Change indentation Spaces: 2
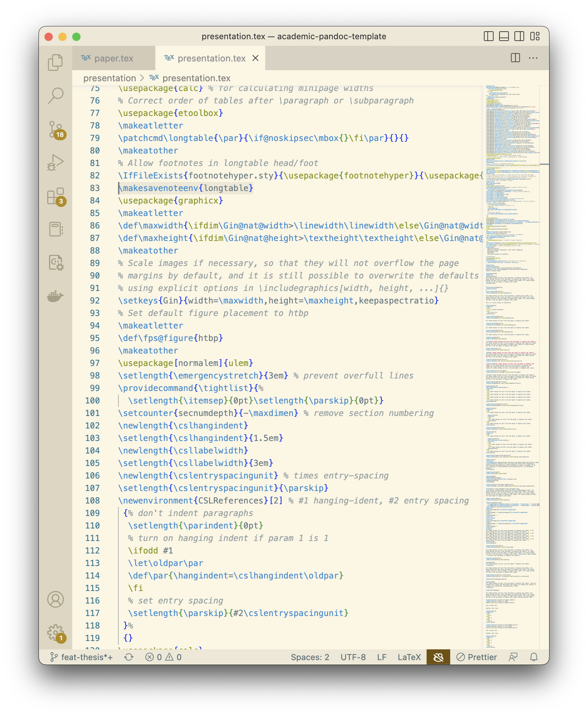Screen dimensions: 588x716 (310, 657)
